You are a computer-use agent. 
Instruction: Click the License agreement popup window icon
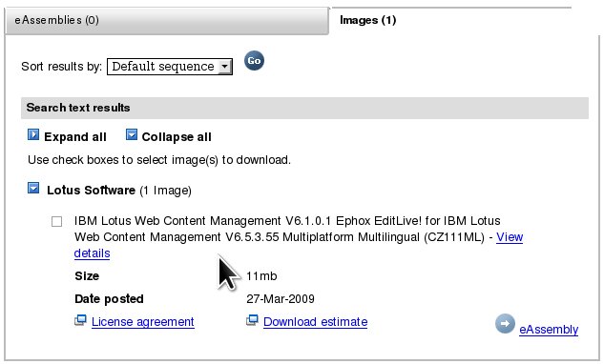click(x=80, y=320)
